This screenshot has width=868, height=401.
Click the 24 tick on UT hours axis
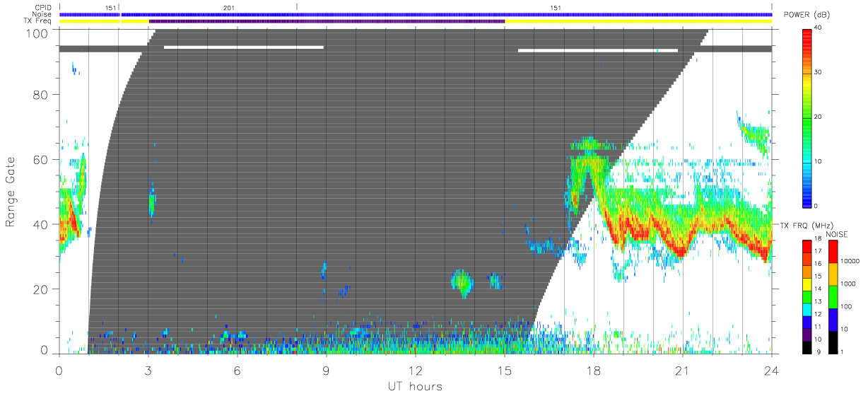coord(771,370)
